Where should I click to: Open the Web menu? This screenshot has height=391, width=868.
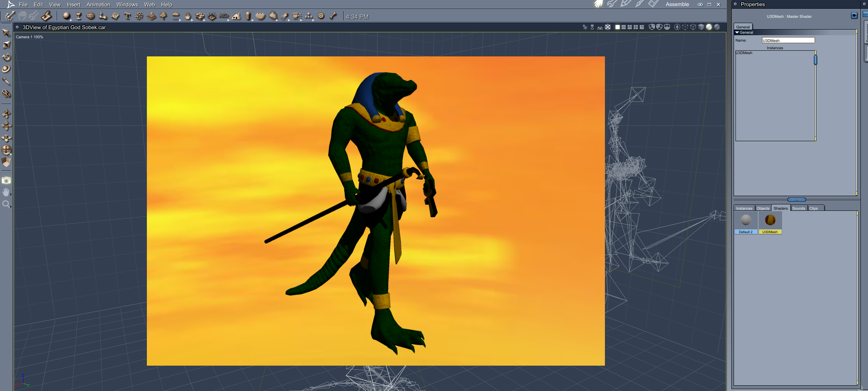[150, 5]
